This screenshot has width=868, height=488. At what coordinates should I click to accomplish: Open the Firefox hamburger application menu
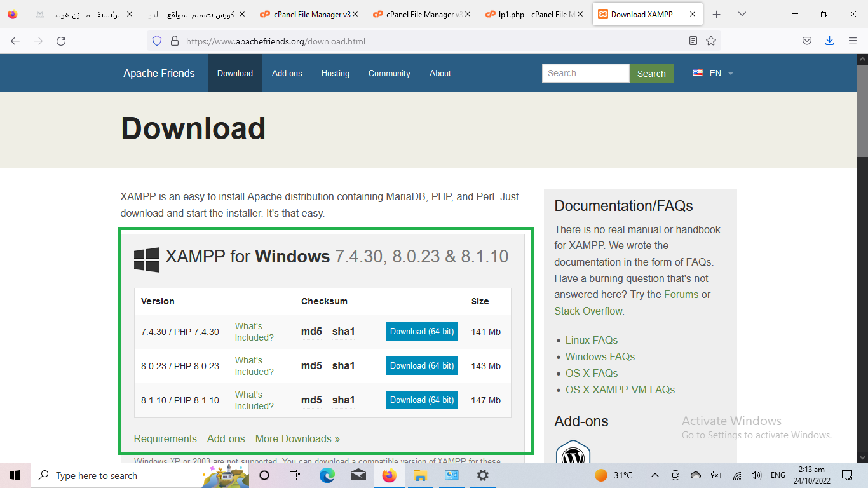coord(853,41)
